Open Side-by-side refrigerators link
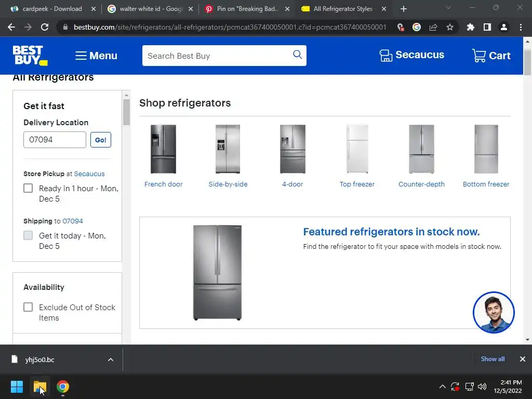The height and width of the screenshot is (399, 532). pos(228,184)
